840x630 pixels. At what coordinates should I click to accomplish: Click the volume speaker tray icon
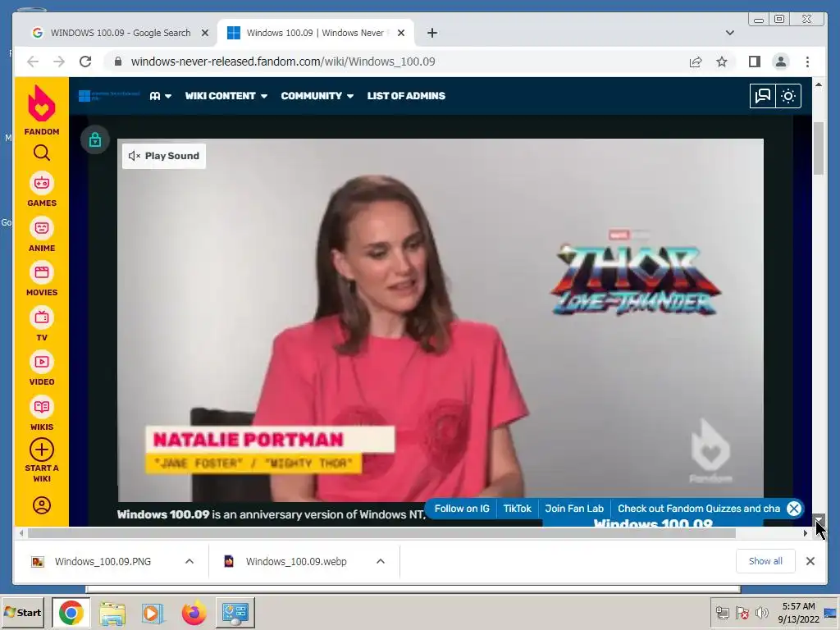[761, 612]
